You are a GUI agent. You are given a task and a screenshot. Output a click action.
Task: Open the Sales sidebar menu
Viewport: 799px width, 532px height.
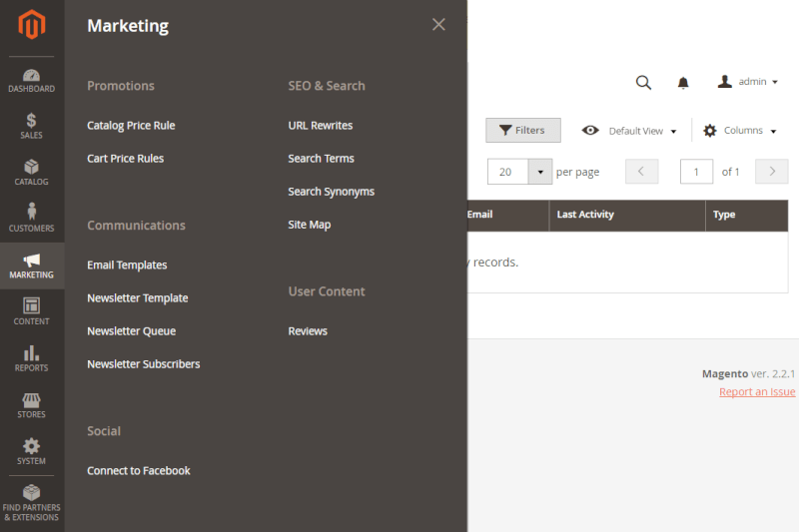pos(32,126)
